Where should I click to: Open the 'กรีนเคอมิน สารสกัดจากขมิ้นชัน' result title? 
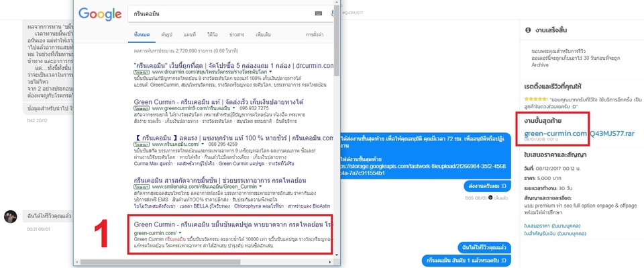tap(220, 180)
